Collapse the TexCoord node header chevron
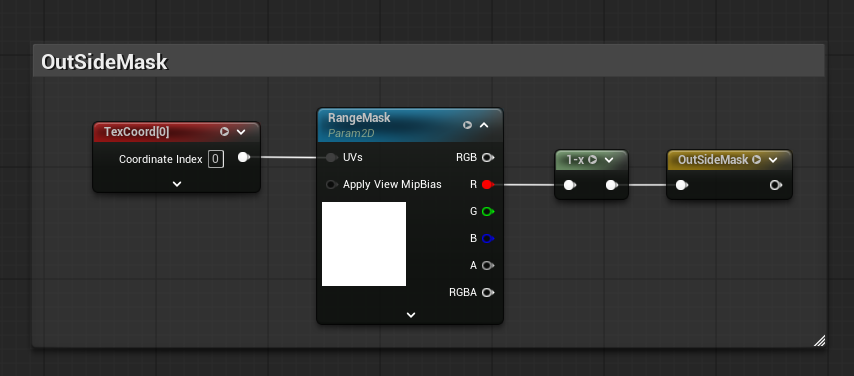Viewport: 854px width, 376px height. [241, 132]
